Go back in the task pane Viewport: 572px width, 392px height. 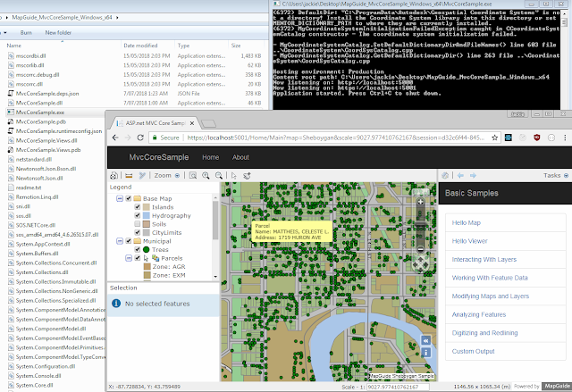[460, 176]
